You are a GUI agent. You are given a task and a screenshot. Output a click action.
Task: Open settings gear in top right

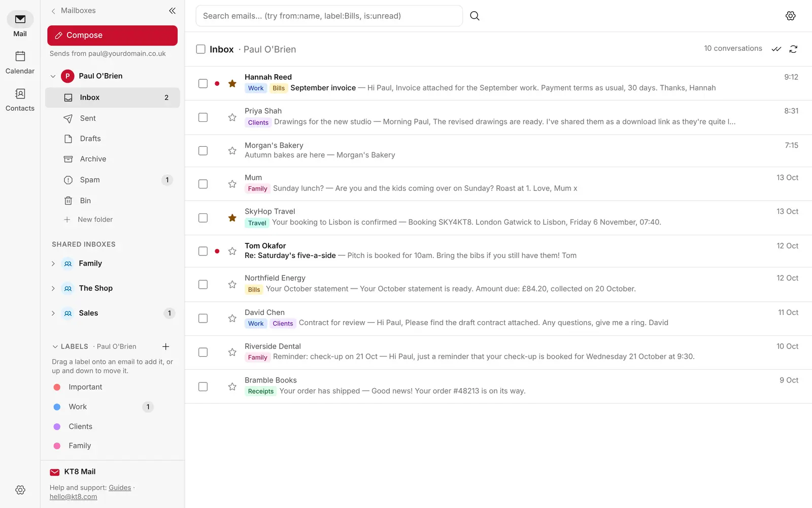click(790, 16)
